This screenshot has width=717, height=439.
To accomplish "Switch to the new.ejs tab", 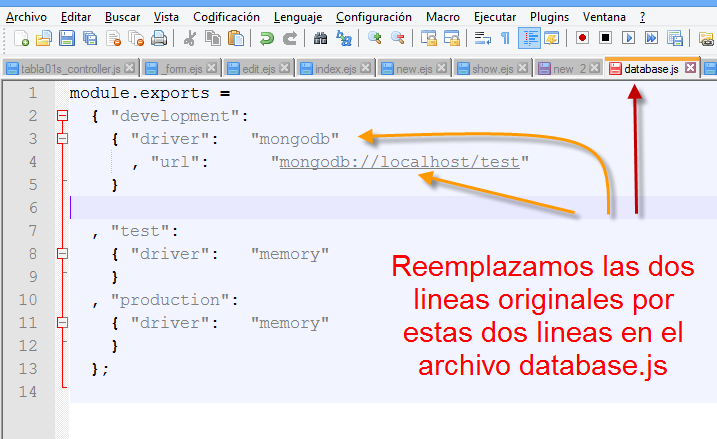I will [414, 69].
